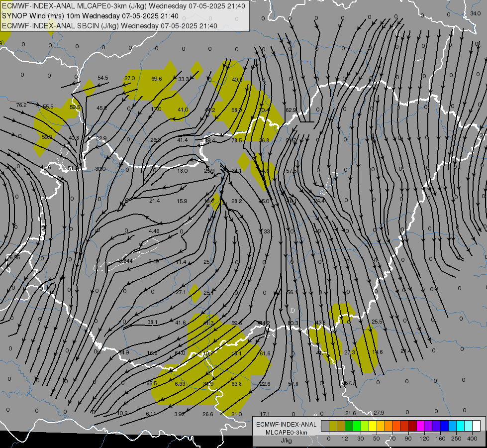487x448 pixels.
Task: Click the map value 54.5
Action: point(103,78)
